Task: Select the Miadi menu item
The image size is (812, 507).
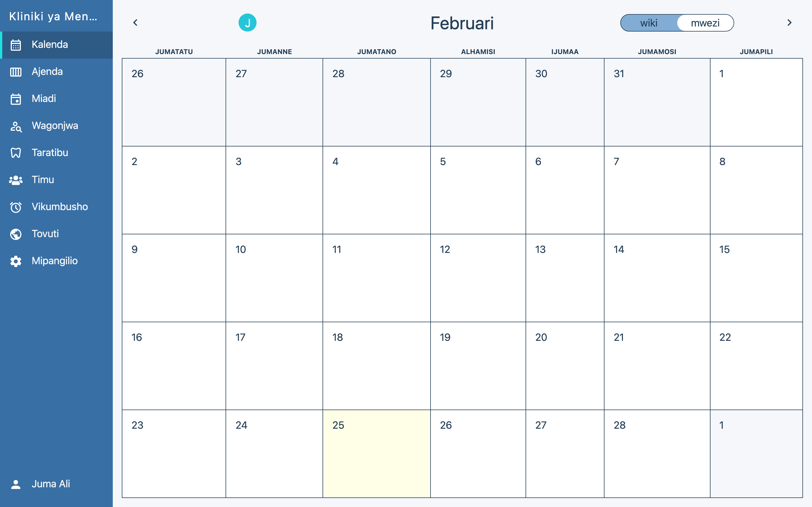Action: 44,99
